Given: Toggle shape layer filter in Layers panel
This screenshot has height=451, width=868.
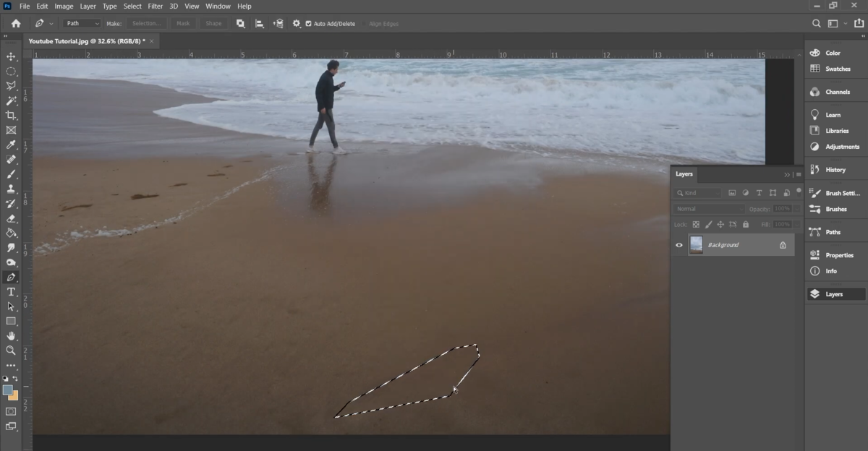Looking at the screenshot, I should 773,193.
